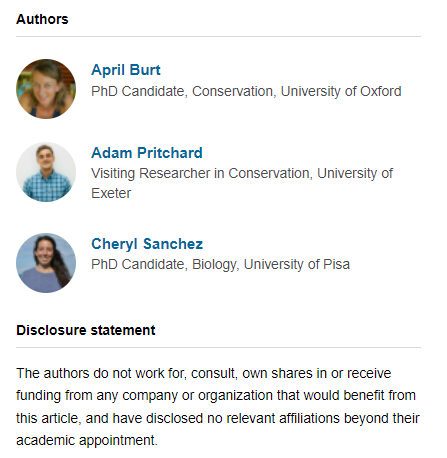This screenshot has height=458, width=447.
Task: Click the divider line under Disclosure statement heading
Action: [x=218, y=347]
